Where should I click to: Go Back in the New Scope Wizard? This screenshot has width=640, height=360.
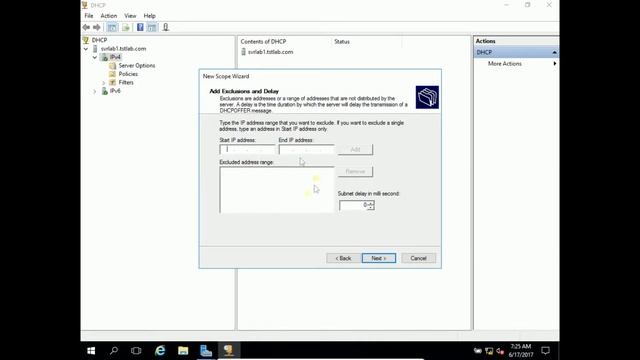(343, 258)
